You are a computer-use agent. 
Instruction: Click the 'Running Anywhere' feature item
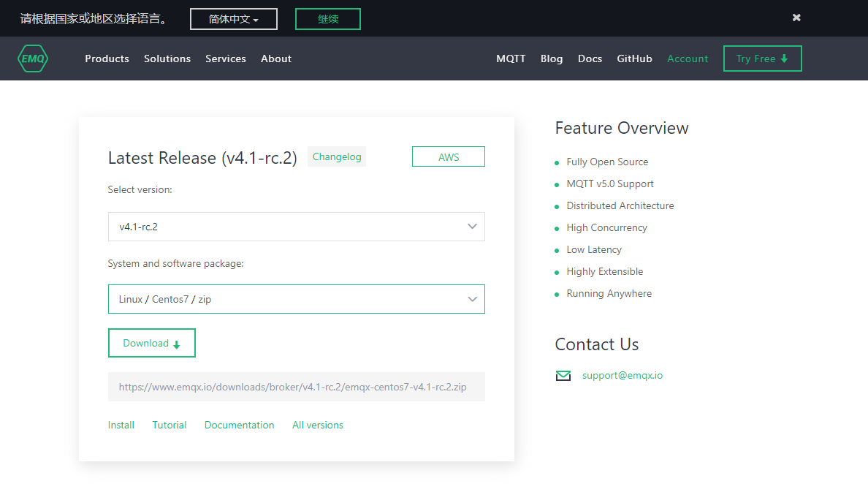coord(609,293)
